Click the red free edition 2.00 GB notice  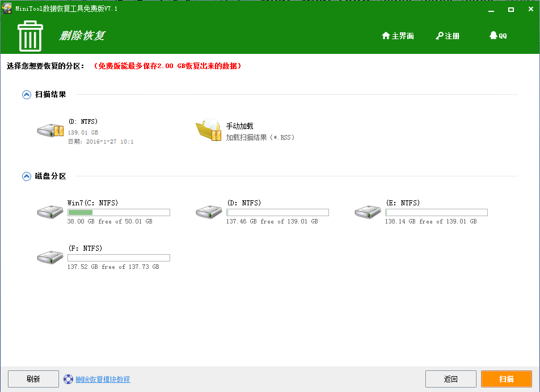click(168, 66)
